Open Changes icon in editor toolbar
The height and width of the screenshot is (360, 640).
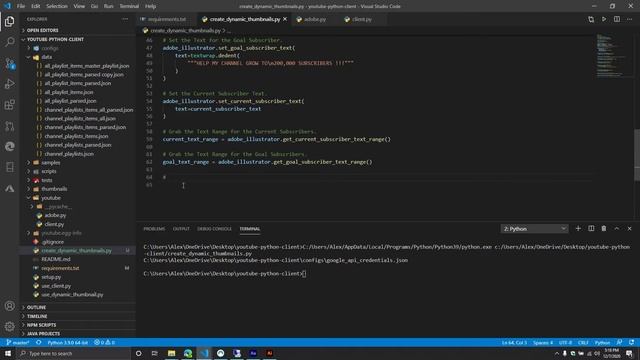(591, 19)
